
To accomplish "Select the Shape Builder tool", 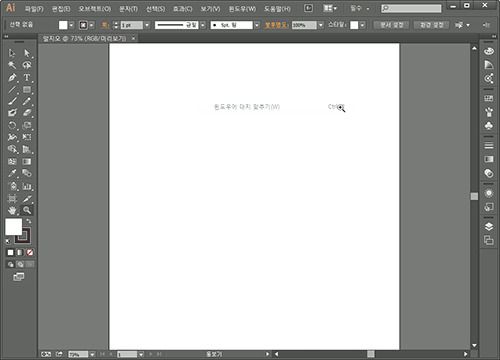I will [x=12, y=149].
